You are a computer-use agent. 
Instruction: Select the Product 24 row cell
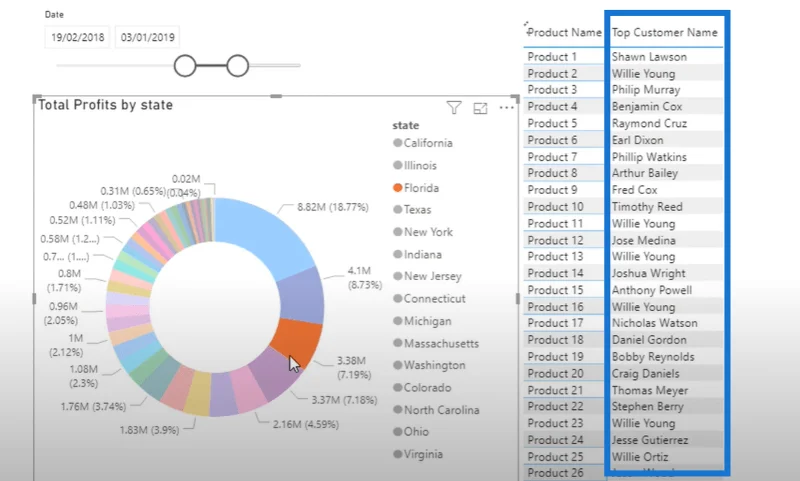coord(563,440)
